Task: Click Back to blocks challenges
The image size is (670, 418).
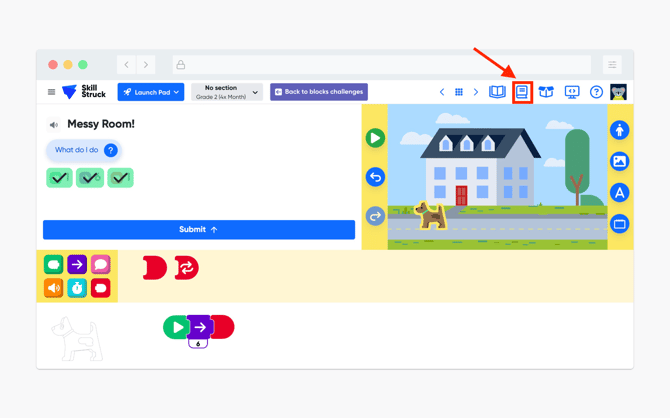Action: pyautogui.click(x=319, y=92)
